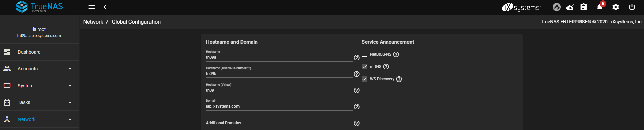The image size is (644, 130).
Task: Open the iXsystems logo link
Action: (x=521, y=7)
